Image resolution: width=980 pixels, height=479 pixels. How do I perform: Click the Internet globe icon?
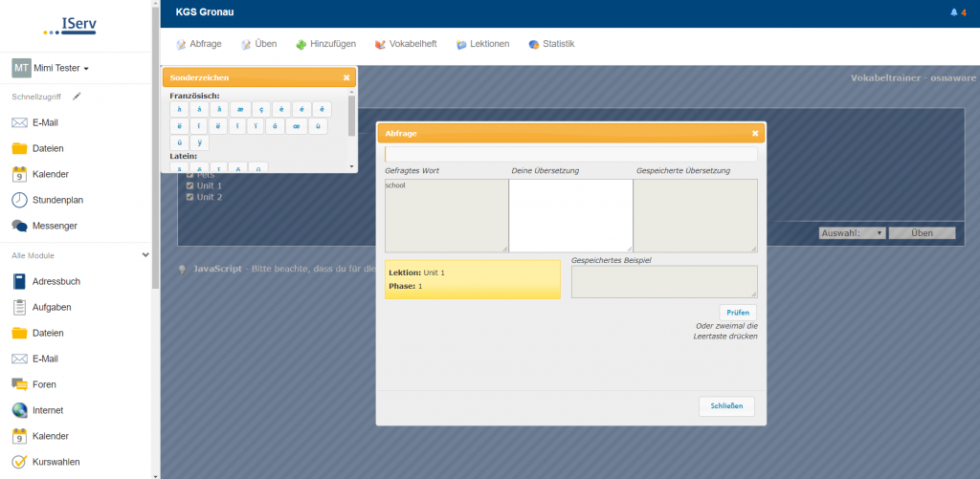(x=19, y=410)
